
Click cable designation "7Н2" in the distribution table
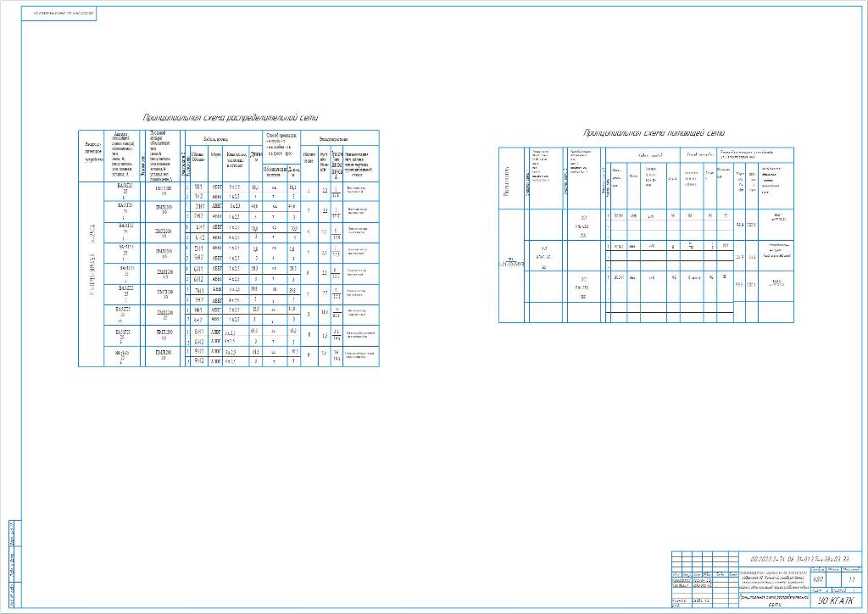point(198,299)
